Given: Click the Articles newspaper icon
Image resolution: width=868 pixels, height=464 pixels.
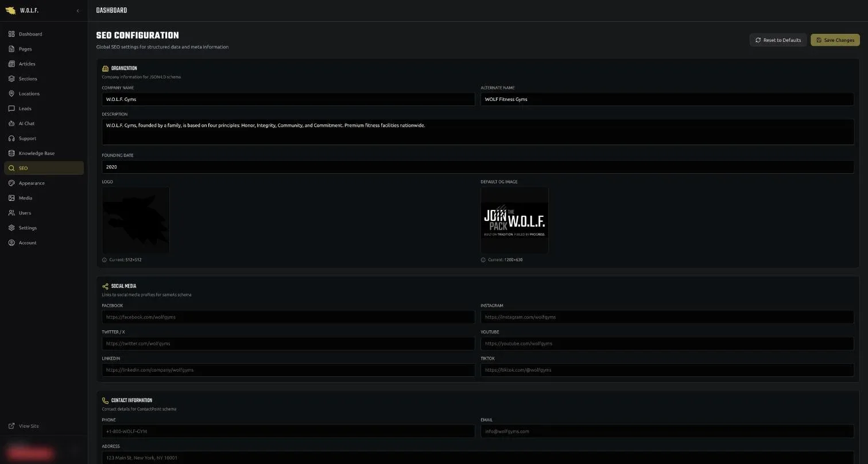Looking at the screenshot, I should tap(11, 64).
